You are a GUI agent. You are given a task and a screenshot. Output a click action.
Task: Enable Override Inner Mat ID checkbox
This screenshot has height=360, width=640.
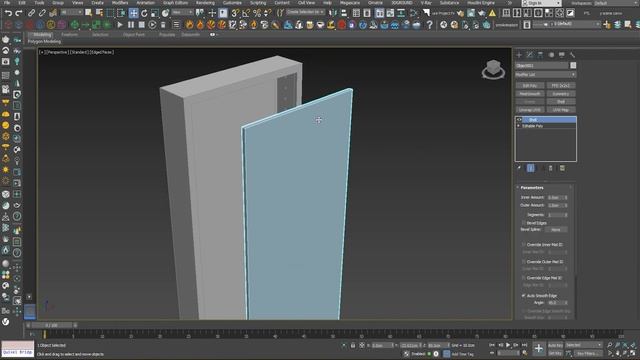[x=524, y=244]
